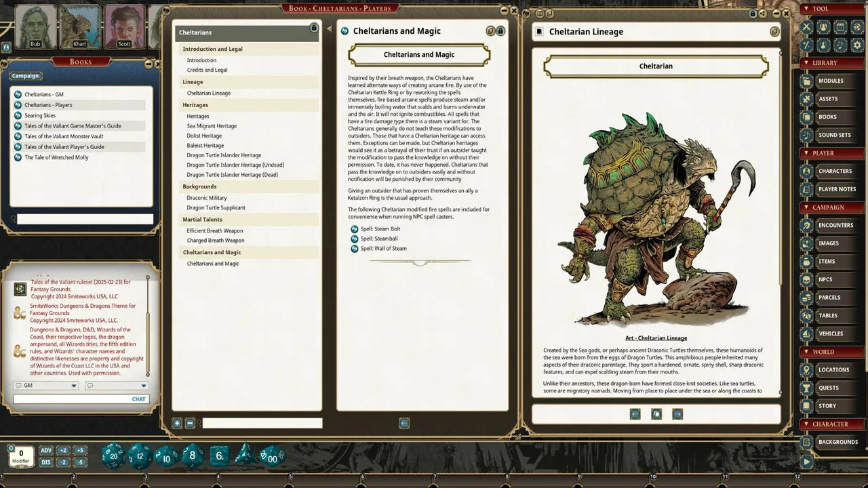Image resolution: width=868 pixels, height=488 pixels.
Task: Open the Spell: Steam Bolt link
Action: [380, 229]
